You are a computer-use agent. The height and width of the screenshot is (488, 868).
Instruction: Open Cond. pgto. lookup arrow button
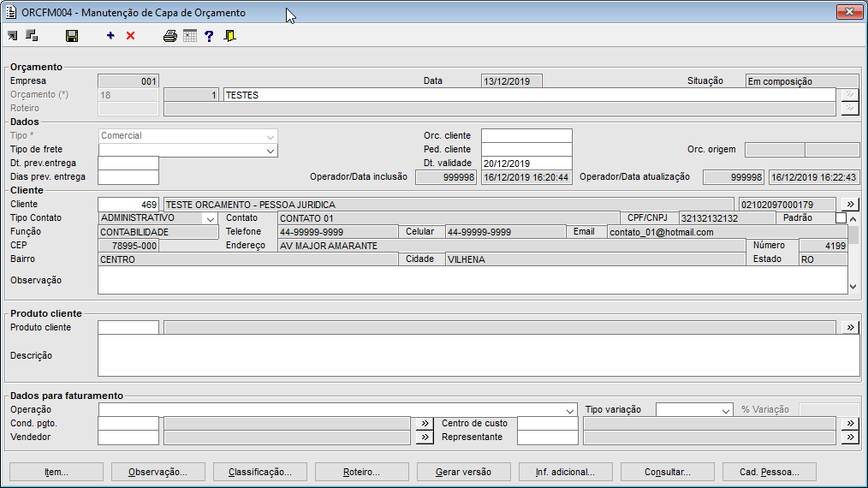[x=425, y=423]
